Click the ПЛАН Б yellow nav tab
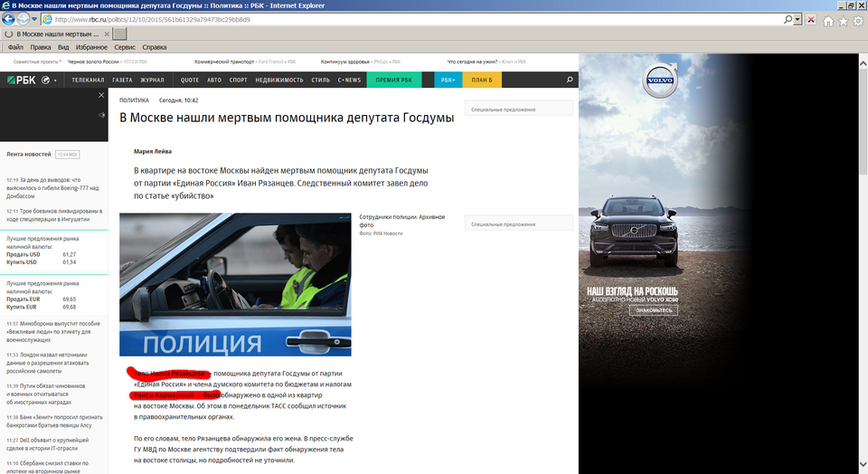Image resolution: width=868 pixels, height=474 pixels. 482,80
